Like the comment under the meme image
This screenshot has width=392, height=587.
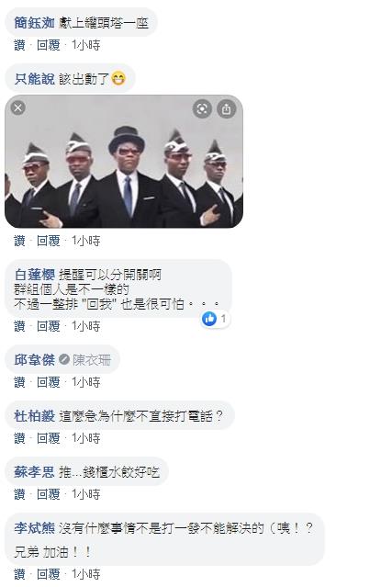point(19,241)
